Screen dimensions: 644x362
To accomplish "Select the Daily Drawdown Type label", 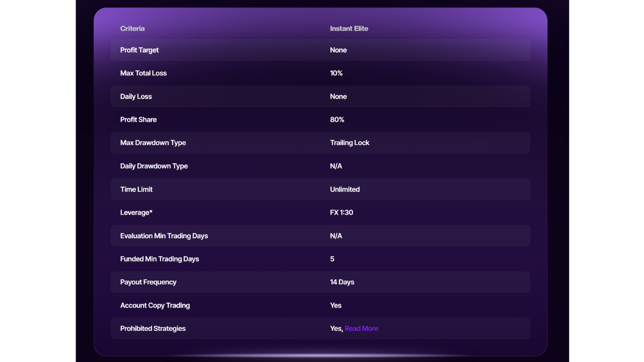I will (x=154, y=166).
